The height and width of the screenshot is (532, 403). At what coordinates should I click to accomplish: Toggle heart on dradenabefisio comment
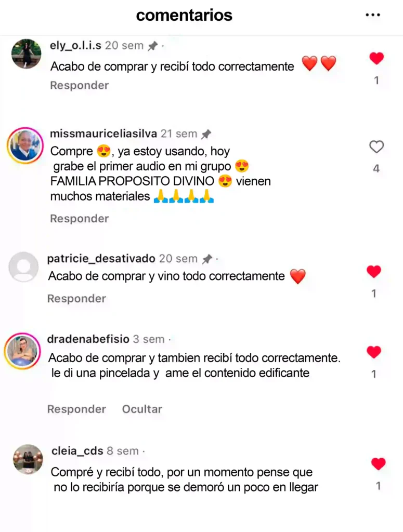(x=374, y=352)
